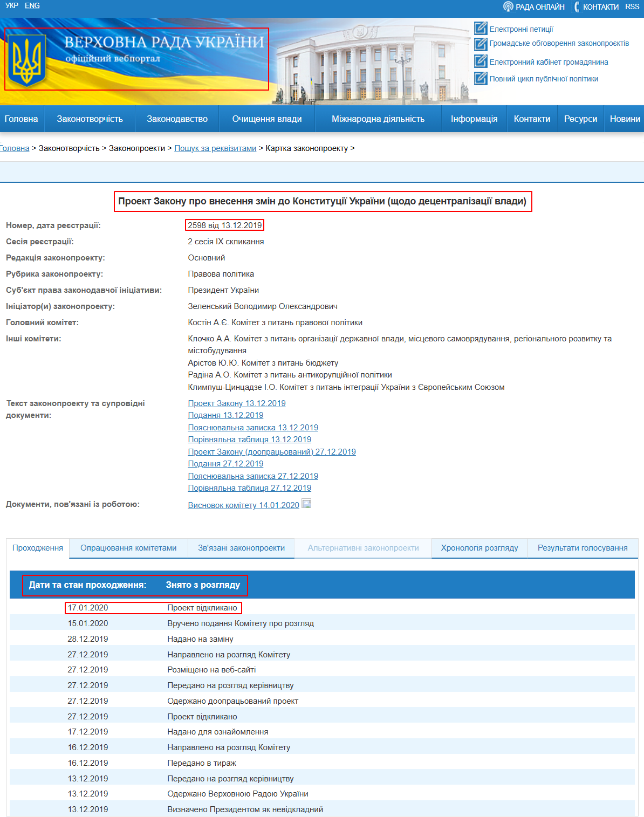
Task: Open Порівняльна таблиця 13.12.2019 document
Action: point(249,440)
